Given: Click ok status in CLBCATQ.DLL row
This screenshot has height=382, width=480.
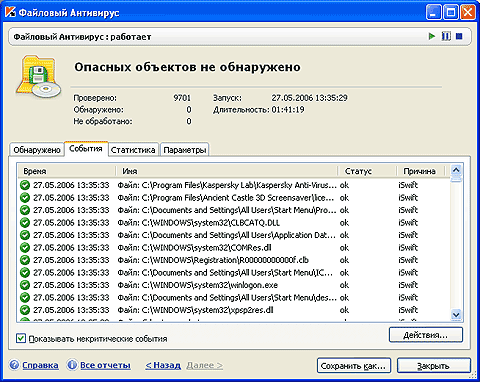Looking at the screenshot, I should 344,223.
